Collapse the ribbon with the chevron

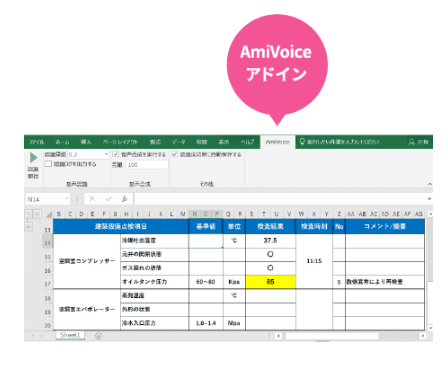pyautogui.click(x=430, y=184)
